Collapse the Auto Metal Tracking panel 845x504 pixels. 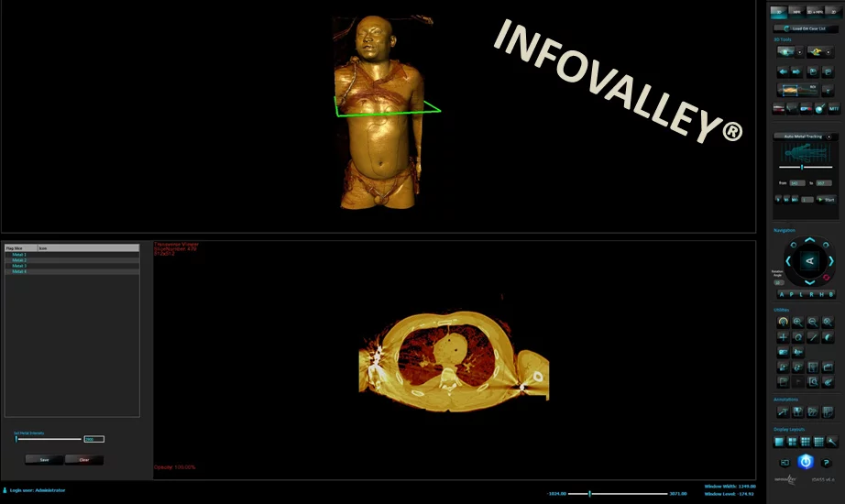click(x=829, y=137)
